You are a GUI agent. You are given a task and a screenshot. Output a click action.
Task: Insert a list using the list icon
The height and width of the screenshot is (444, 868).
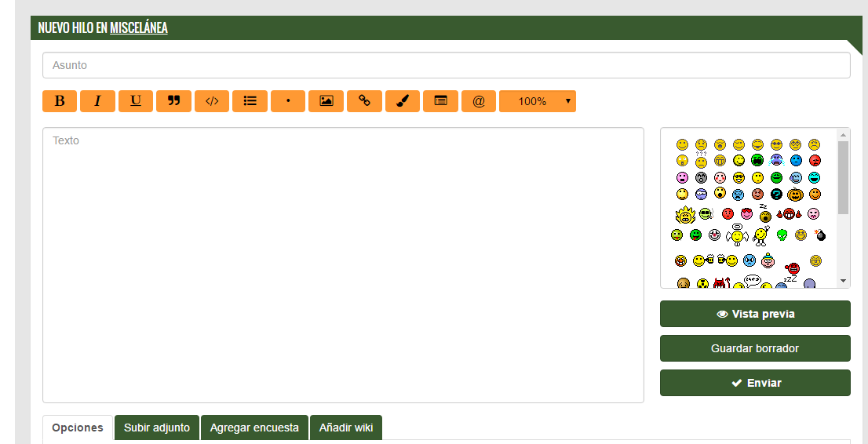250,100
